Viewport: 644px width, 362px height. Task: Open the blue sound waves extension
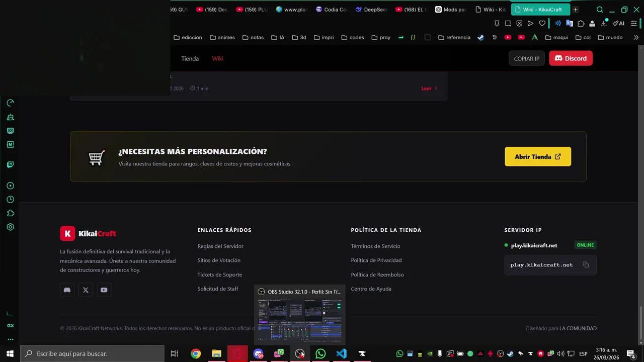(557, 23)
